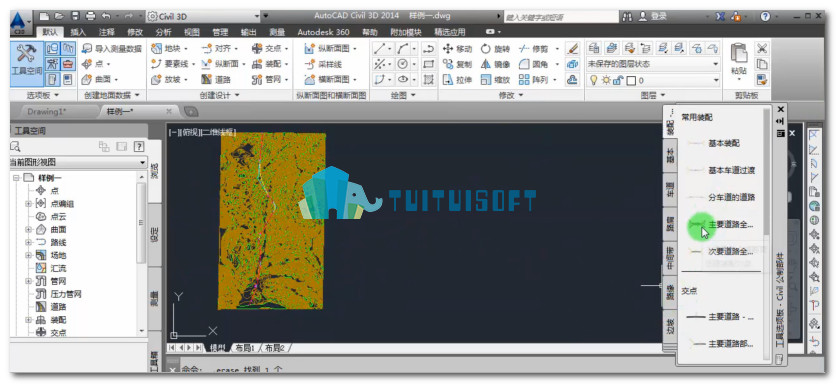Select the Move (移动) tool
Screen dimensions: 836x384
coord(457,49)
